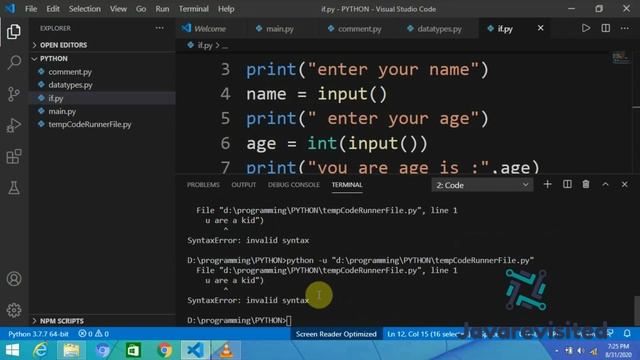This screenshot has width=640, height=360.
Task: Split the editor to the right
Action: click(606, 28)
